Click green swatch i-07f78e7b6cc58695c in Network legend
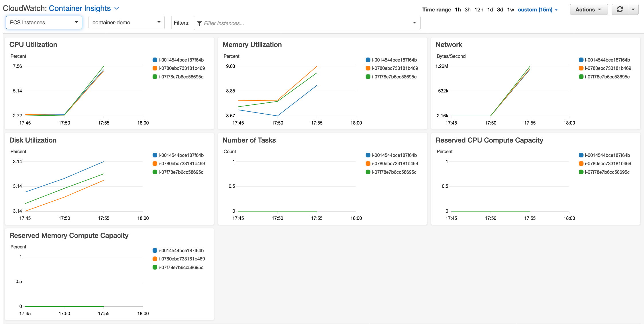644x324 pixels. [581, 77]
